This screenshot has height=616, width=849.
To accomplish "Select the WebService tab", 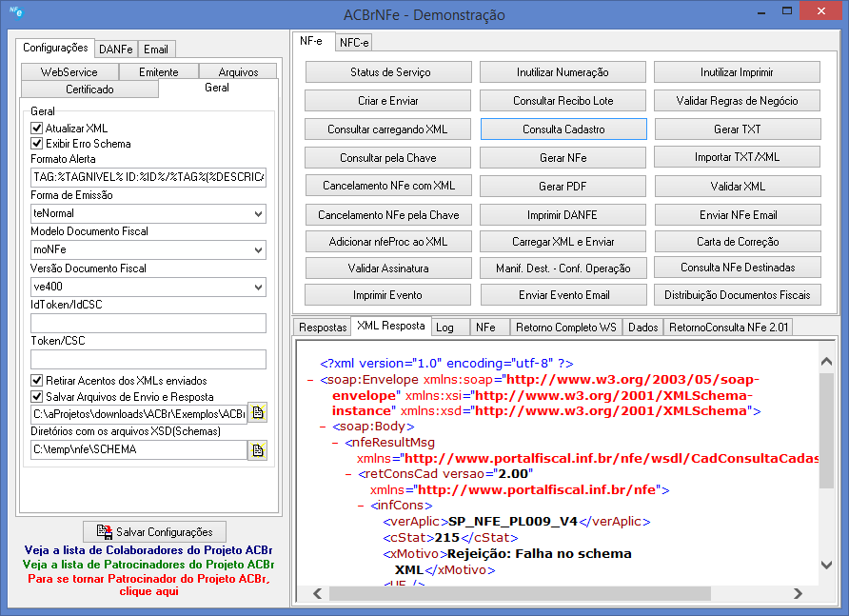I will coord(69,72).
